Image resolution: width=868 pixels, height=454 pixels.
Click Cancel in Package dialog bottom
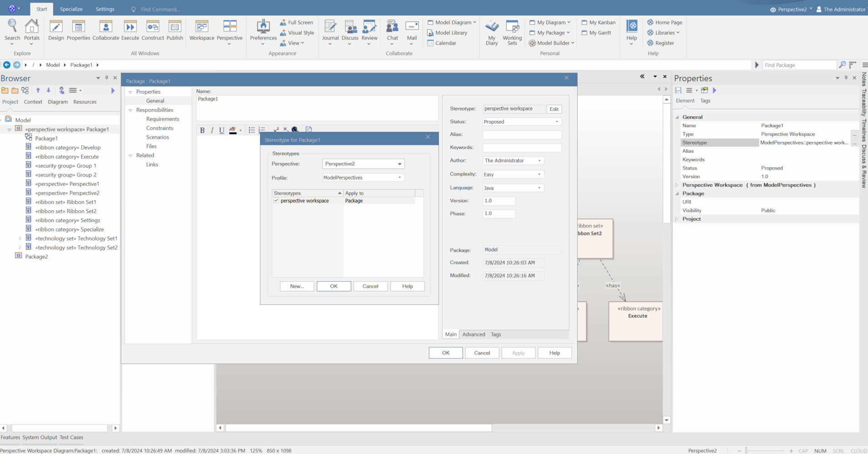(x=482, y=353)
